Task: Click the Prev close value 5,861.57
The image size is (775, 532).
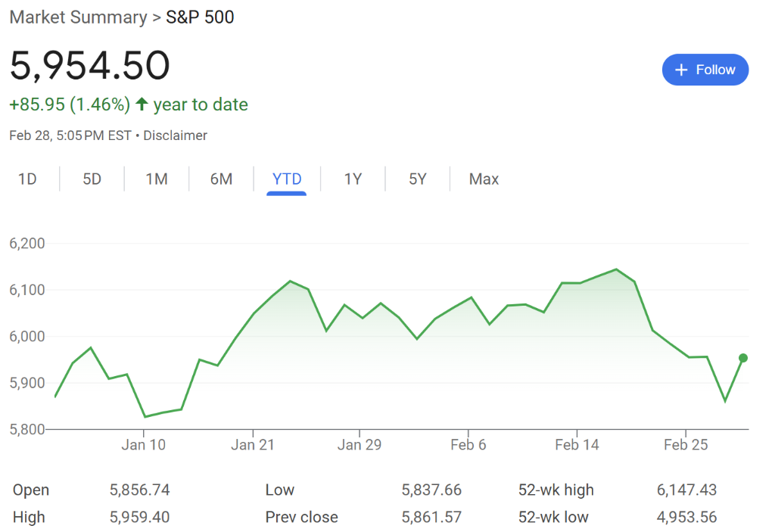Action: (431, 517)
